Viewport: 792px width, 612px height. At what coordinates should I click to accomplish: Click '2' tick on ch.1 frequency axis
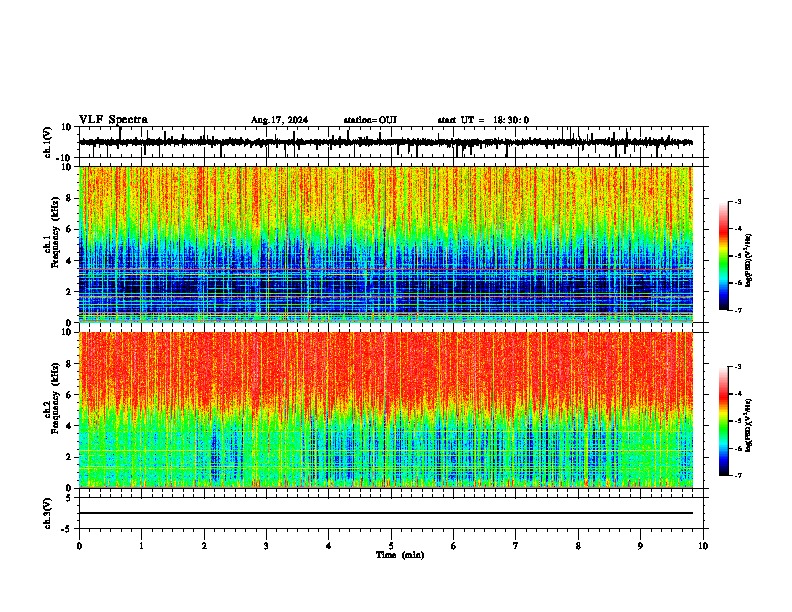point(69,292)
